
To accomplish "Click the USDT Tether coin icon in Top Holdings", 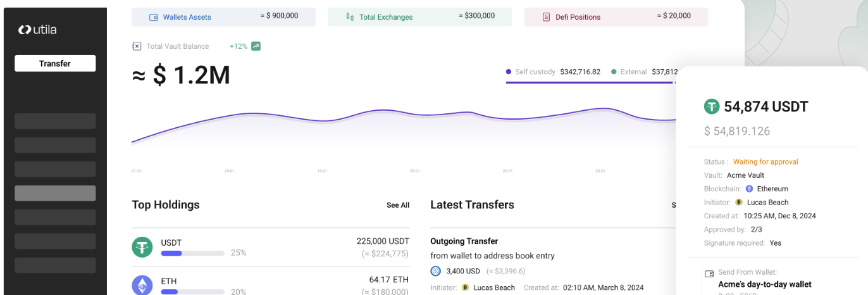I will coord(142,247).
